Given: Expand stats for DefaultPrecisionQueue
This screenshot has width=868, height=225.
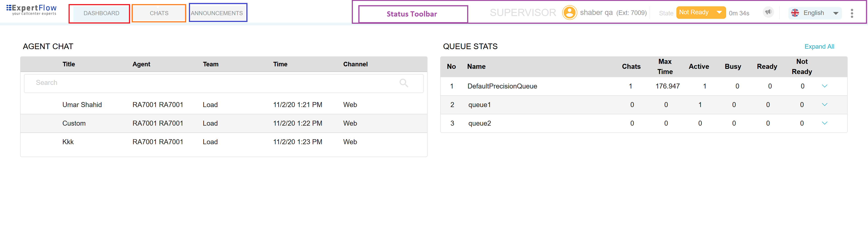Looking at the screenshot, I should tap(825, 86).
